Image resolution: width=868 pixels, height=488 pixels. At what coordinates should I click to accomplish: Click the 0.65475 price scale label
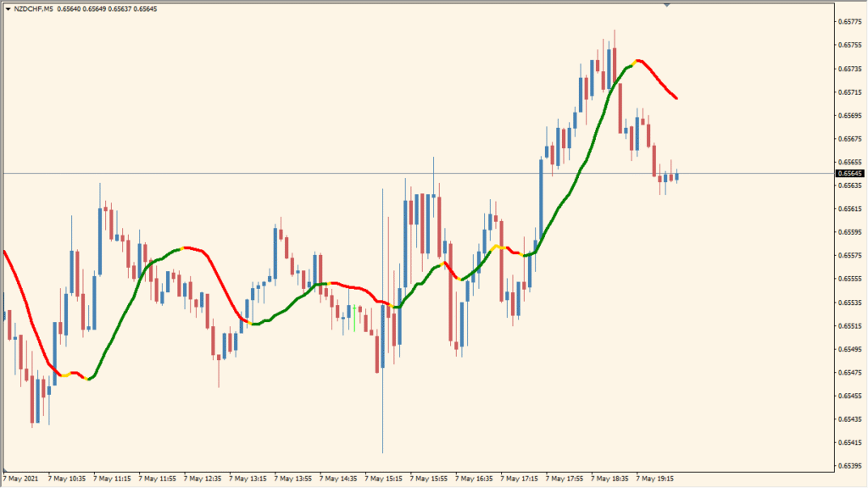click(849, 373)
